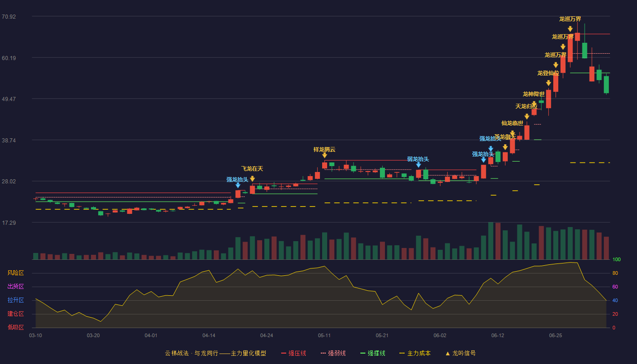Click the 70.92 price axis label
The width and height of the screenshot is (637, 364).
(9, 17)
